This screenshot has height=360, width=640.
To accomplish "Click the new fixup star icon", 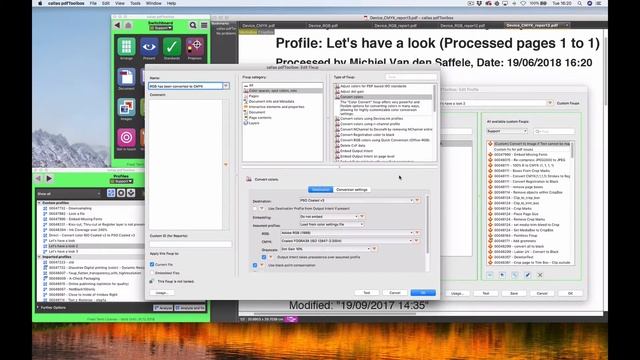I will [502, 275].
